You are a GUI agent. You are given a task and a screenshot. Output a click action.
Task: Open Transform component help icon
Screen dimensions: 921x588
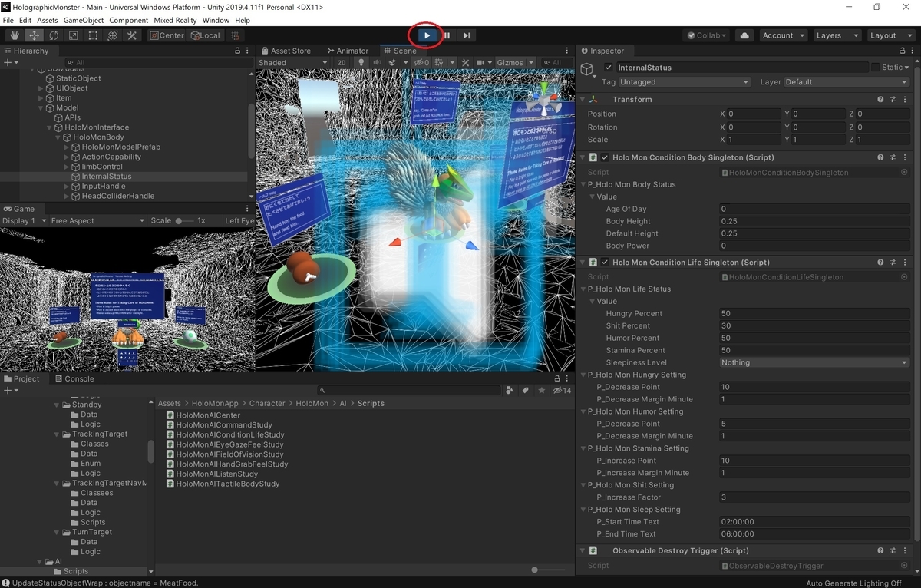[881, 99]
